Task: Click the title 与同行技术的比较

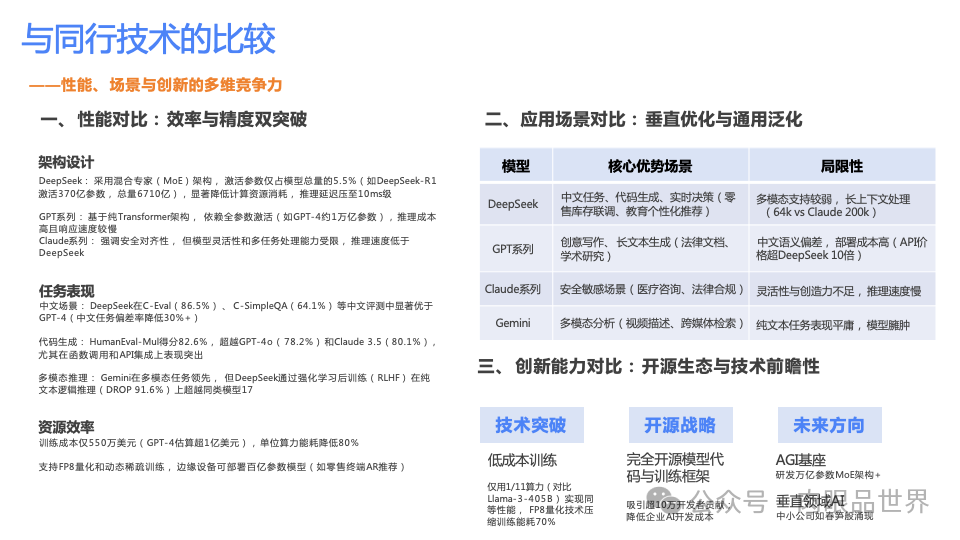Action: pos(149,39)
